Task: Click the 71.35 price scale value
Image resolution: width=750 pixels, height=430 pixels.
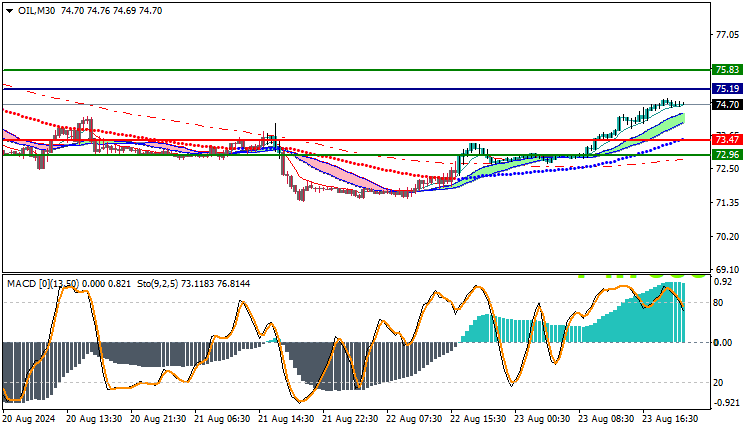Action: (x=727, y=203)
